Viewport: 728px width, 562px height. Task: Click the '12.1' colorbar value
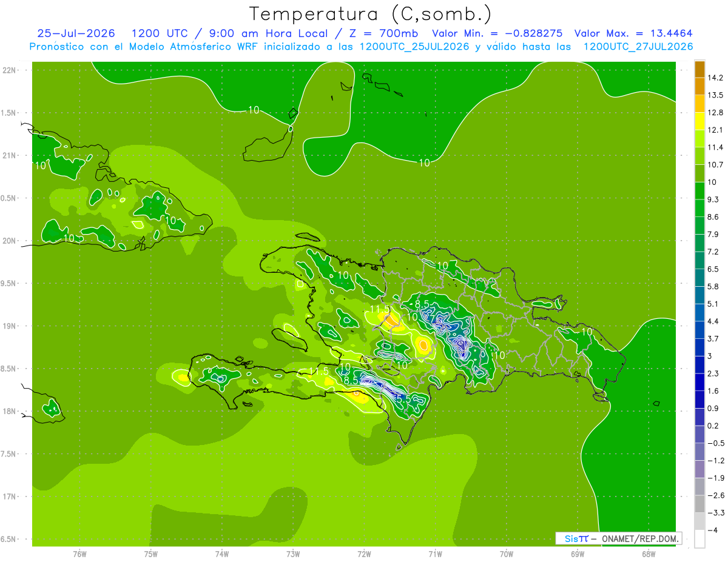(715, 130)
